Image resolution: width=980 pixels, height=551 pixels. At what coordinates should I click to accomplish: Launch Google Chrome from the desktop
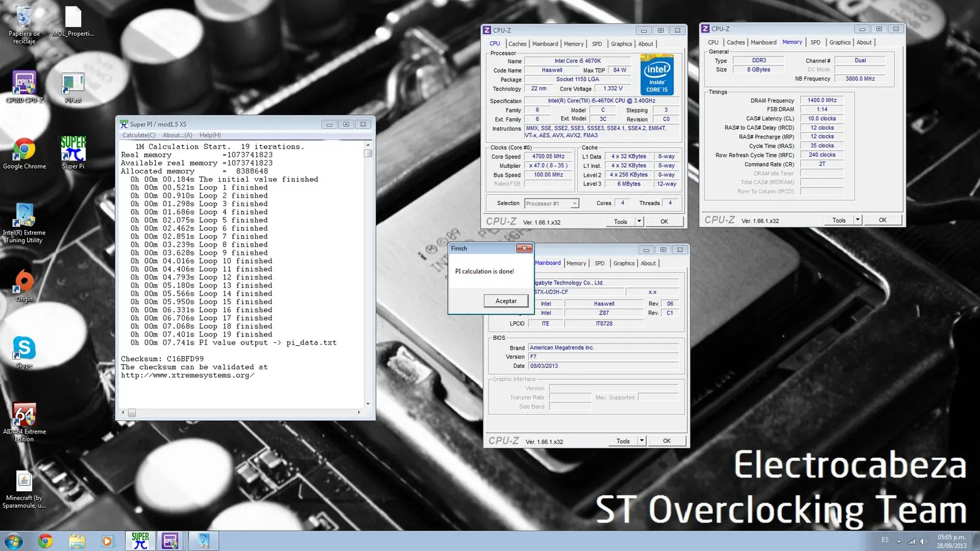24,153
